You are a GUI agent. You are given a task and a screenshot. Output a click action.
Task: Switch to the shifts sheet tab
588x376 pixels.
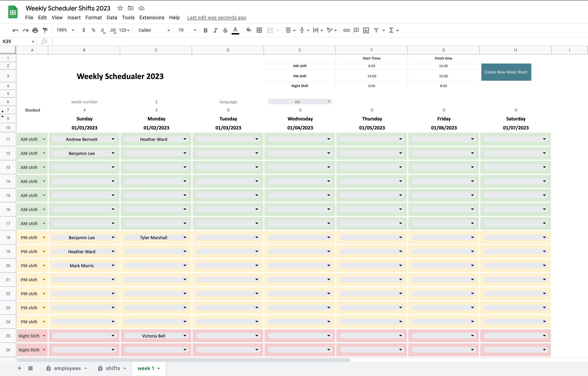(x=113, y=368)
